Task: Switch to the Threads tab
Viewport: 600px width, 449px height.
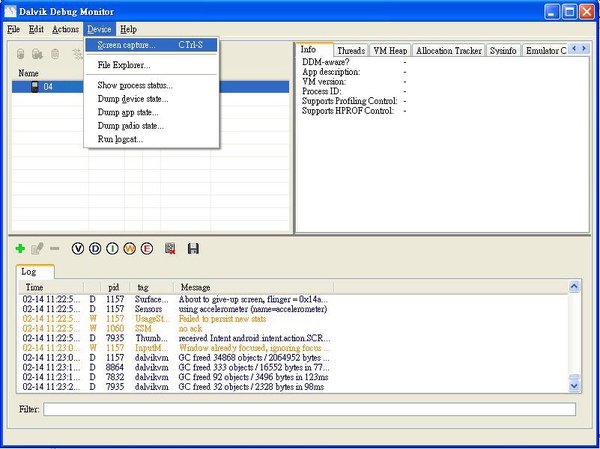Action: (350, 50)
